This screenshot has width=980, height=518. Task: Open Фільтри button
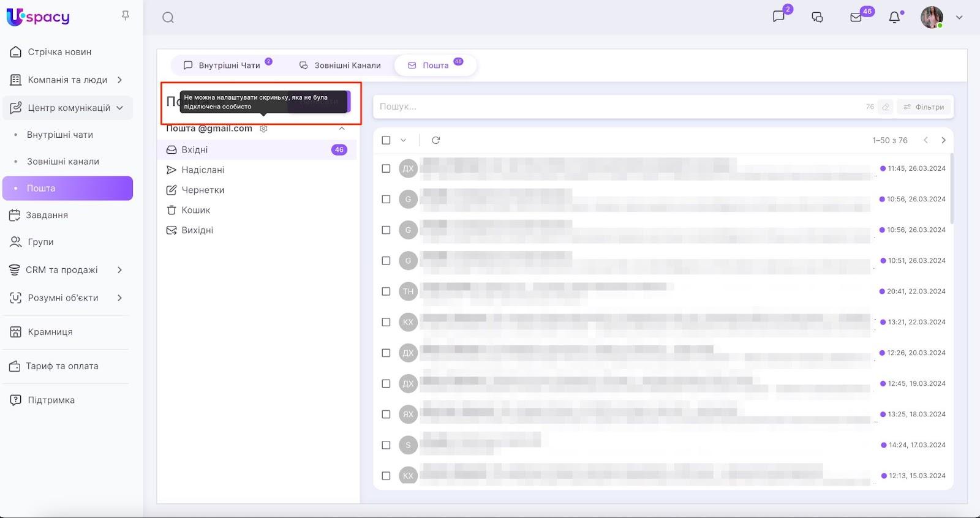pos(924,107)
